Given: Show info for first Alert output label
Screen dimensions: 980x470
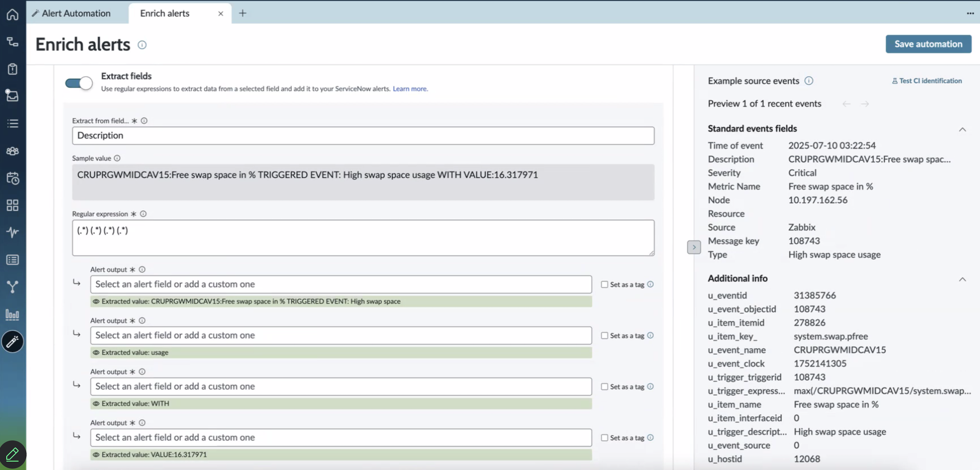Looking at the screenshot, I should click(142, 269).
